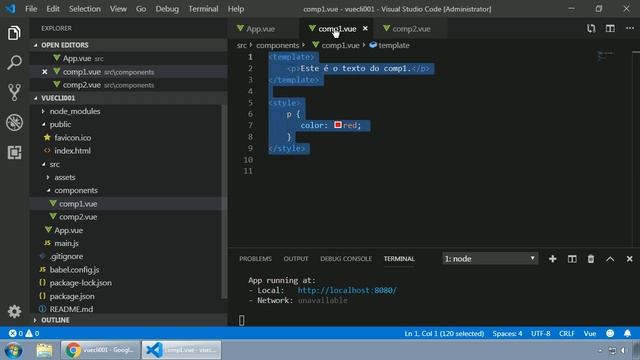Click the Open Changes icon in editor toolbar
Screen dimensions: 640x360
pos(591,29)
